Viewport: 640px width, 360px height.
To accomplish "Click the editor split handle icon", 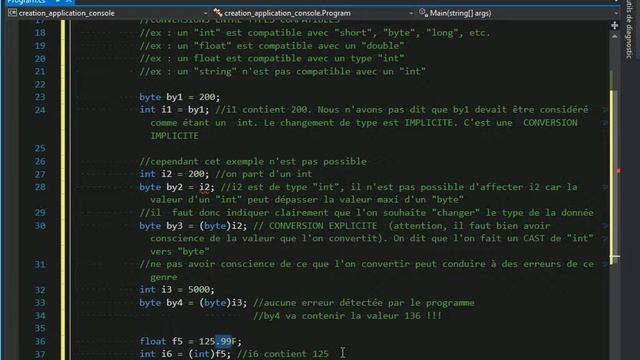I will pos(614,25).
